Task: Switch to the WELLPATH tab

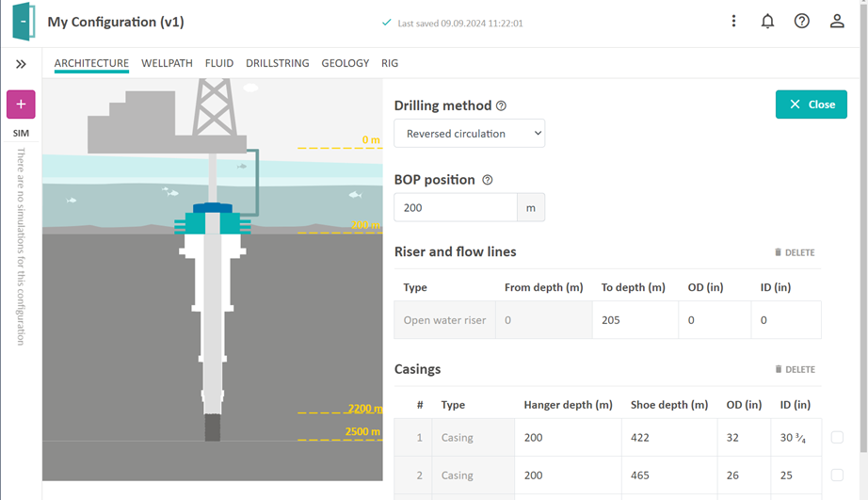Action: (167, 63)
